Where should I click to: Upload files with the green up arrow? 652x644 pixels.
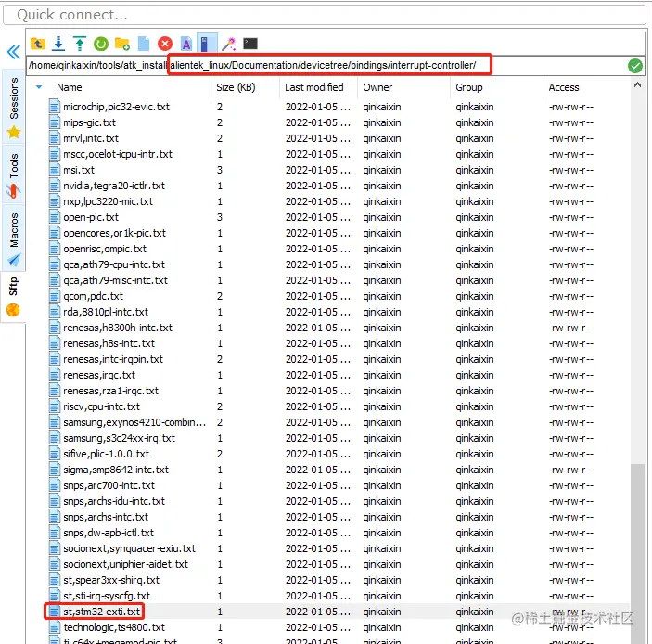pos(80,44)
